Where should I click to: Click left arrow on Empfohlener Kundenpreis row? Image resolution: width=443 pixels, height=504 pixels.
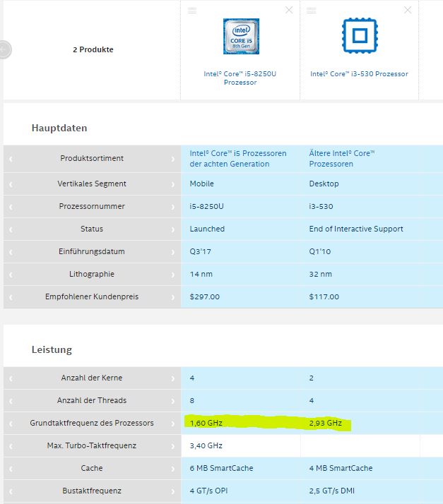11,297
